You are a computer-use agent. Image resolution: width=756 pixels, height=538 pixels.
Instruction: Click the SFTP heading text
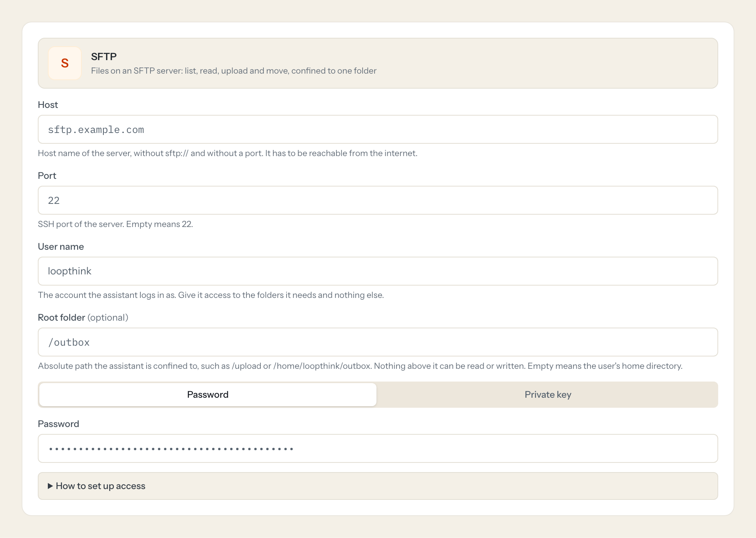(104, 57)
